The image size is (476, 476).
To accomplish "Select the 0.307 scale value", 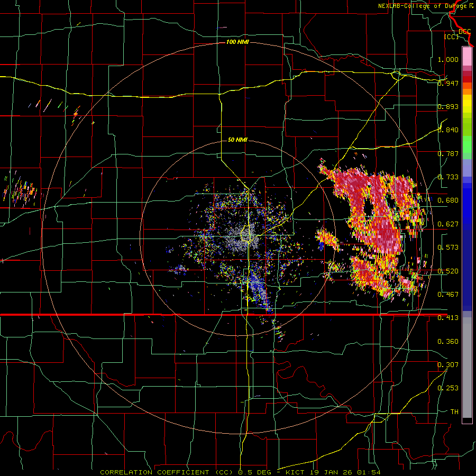I will [x=448, y=365].
